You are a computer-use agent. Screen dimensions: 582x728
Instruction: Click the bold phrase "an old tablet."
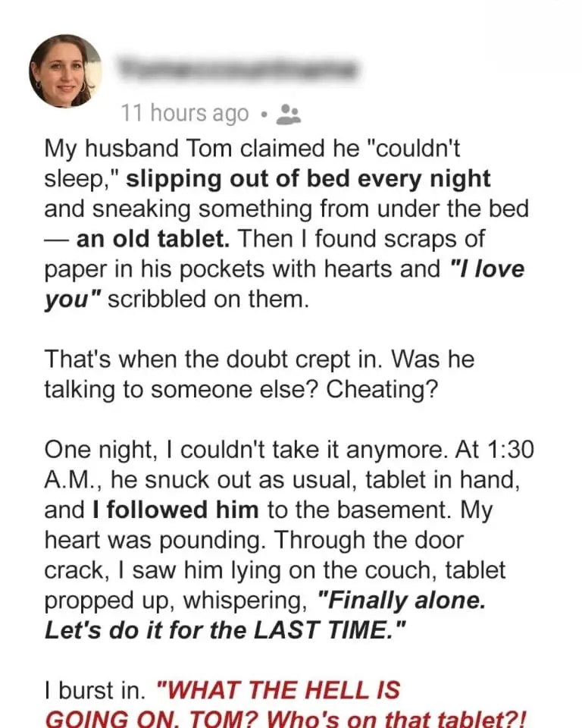[152, 239]
